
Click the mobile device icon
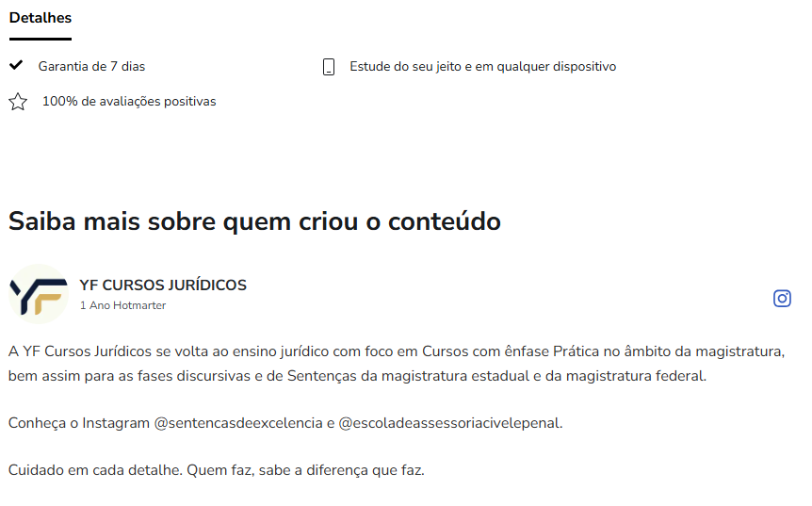pyautogui.click(x=329, y=67)
